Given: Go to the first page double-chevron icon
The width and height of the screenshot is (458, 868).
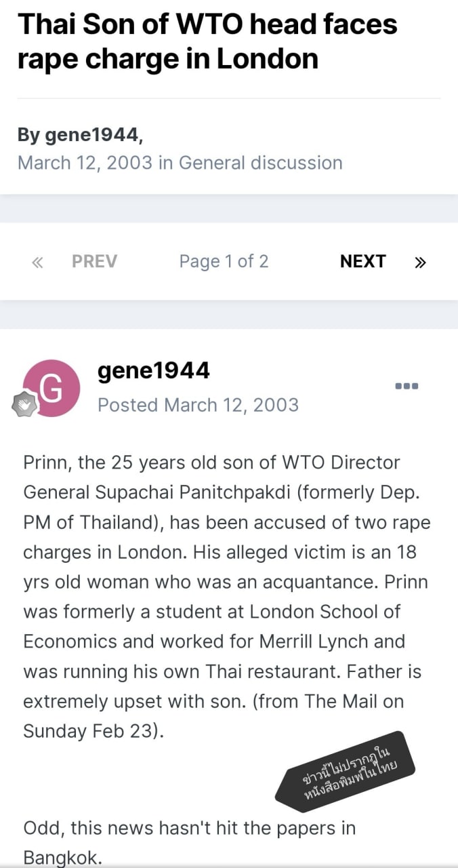Looking at the screenshot, I should click(37, 262).
